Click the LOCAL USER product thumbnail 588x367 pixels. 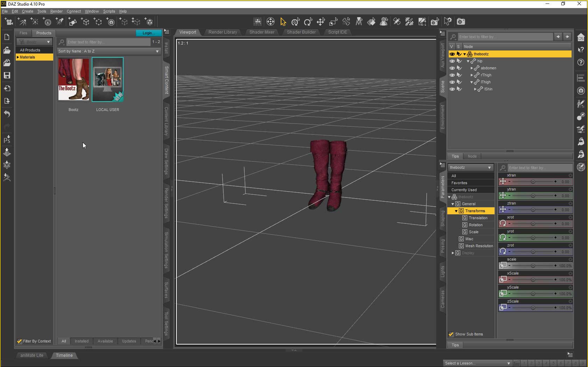click(107, 79)
